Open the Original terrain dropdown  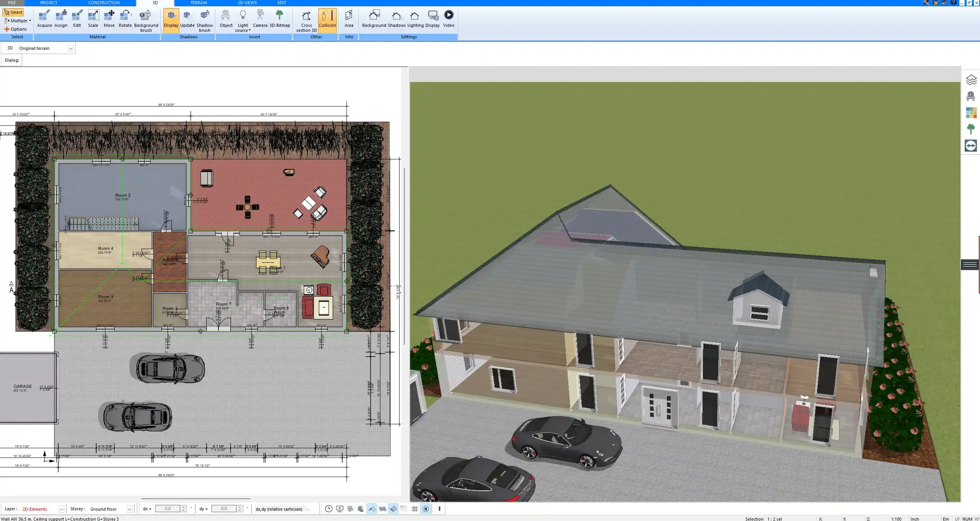71,48
